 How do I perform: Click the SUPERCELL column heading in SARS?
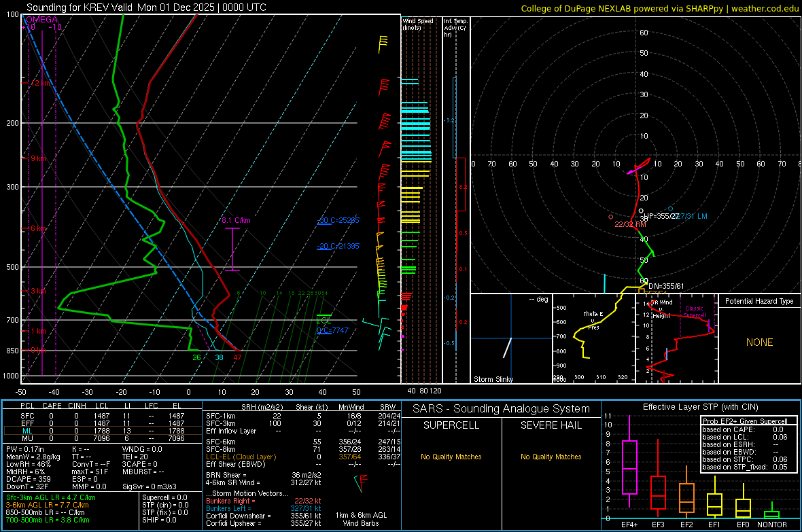coord(451,425)
